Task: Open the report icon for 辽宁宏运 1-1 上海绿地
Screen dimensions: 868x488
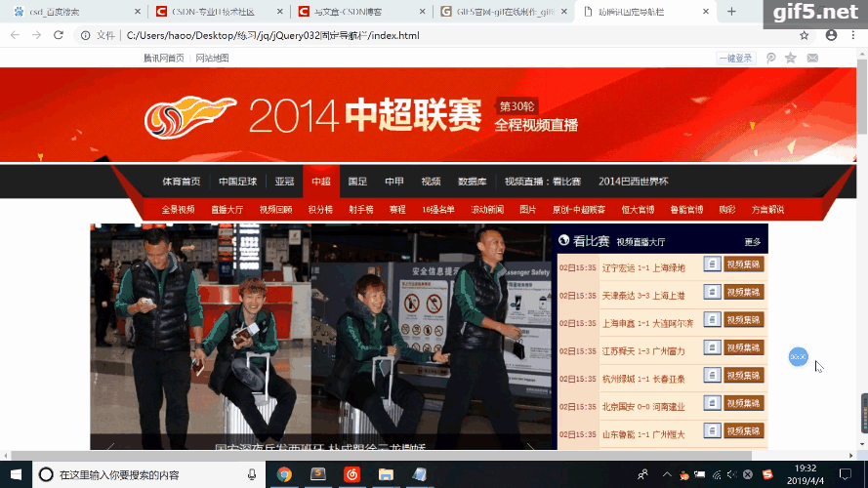Action: [x=712, y=264]
